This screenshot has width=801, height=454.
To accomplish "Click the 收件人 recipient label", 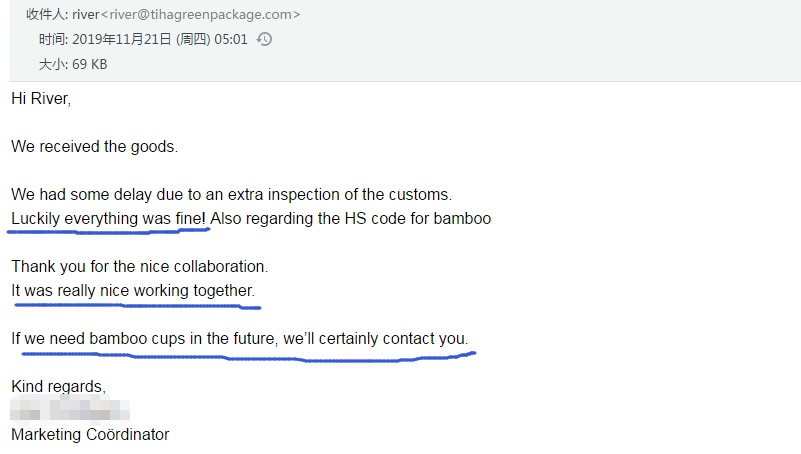I will tap(45, 15).
